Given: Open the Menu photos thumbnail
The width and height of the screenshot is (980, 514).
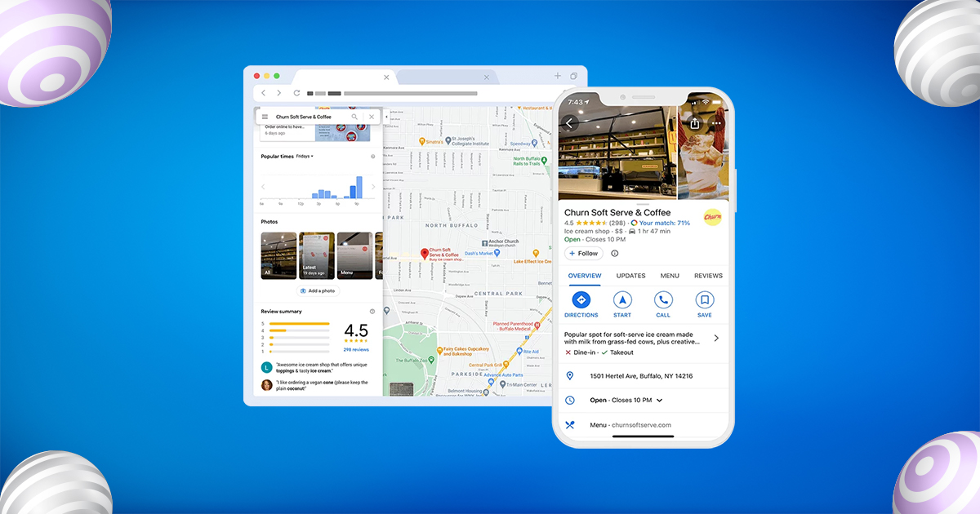Looking at the screenshot, I should click(x=355, y=255).
